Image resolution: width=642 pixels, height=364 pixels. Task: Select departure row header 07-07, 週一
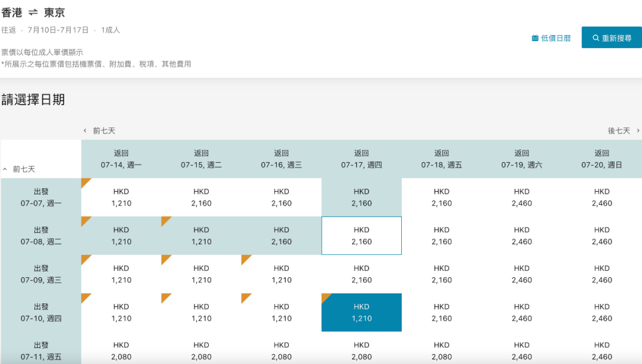click(x=41, y=197)
